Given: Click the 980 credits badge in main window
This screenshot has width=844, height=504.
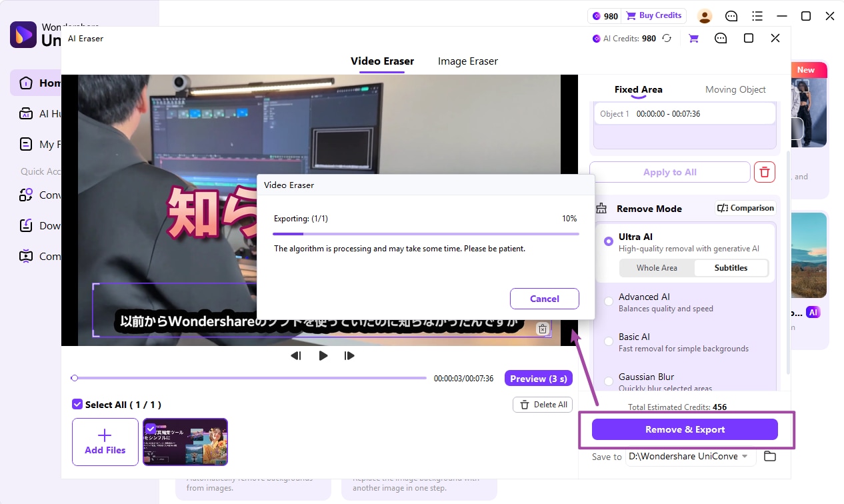Looking at the screenshot, I should [x=605, y=16].
